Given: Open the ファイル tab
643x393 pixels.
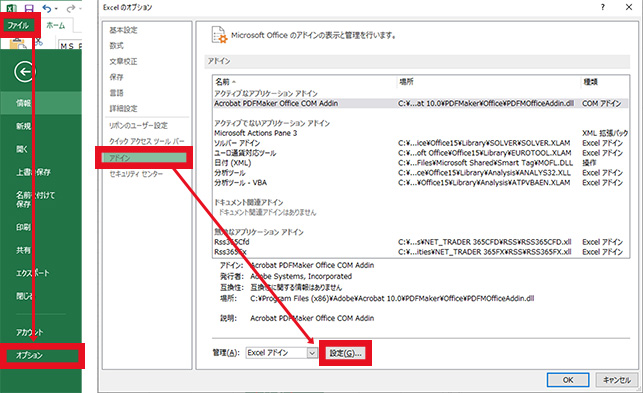Looking at the screenshot, I should click(18, 25).
